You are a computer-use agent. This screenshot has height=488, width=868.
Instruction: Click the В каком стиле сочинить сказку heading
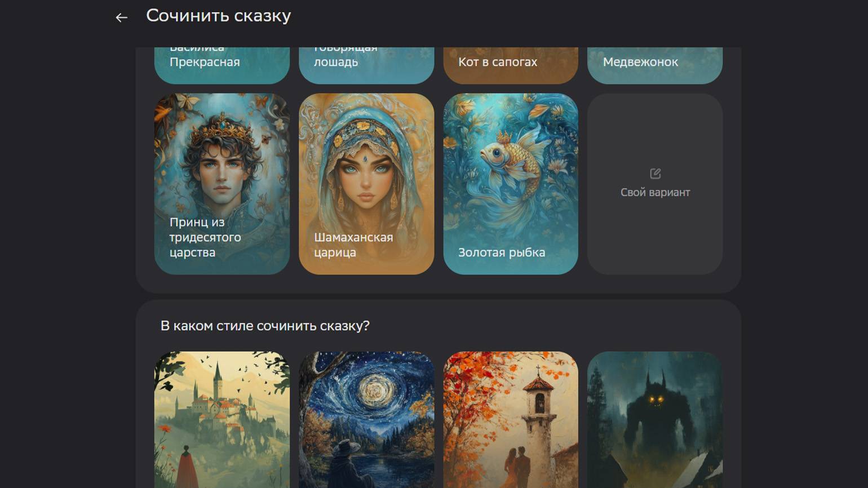[x=265, y=326]
